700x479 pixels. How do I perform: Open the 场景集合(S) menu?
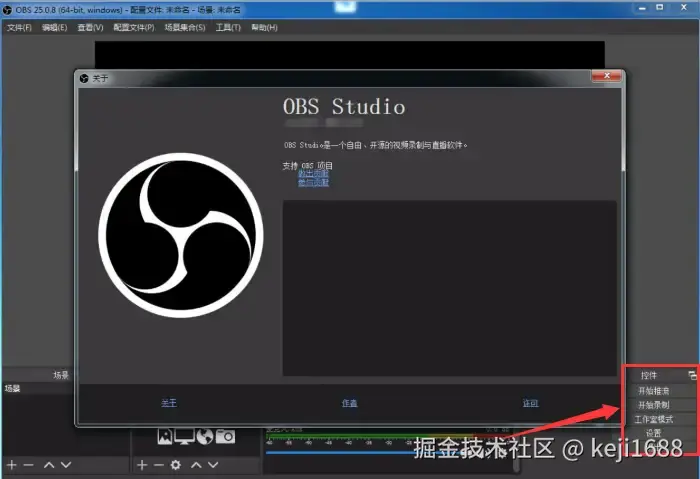pyautogui.click(x=185, y=28)
